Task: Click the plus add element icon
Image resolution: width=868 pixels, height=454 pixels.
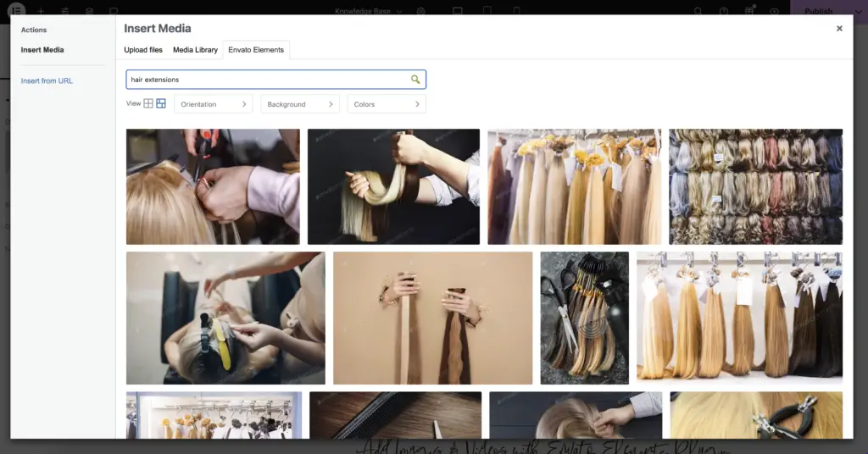Action: point(41,11)
